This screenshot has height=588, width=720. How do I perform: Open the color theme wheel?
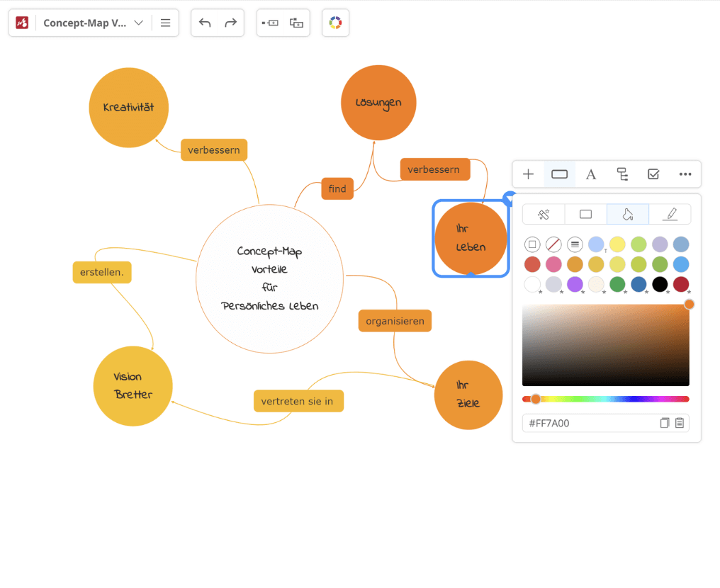[x=335, y=23]
